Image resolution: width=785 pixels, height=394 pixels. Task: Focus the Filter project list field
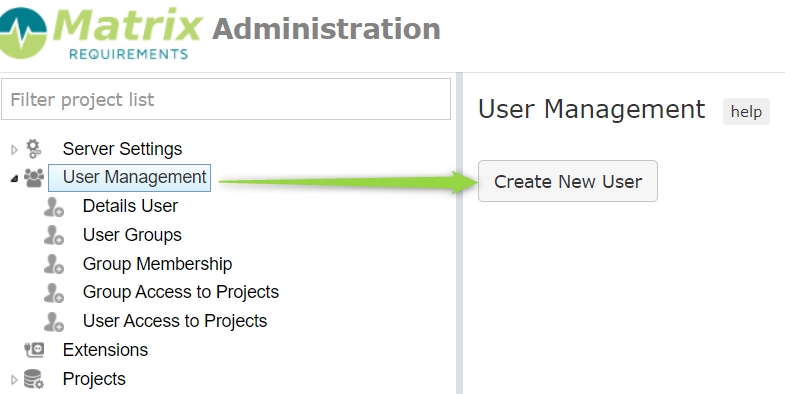(226, 99)
